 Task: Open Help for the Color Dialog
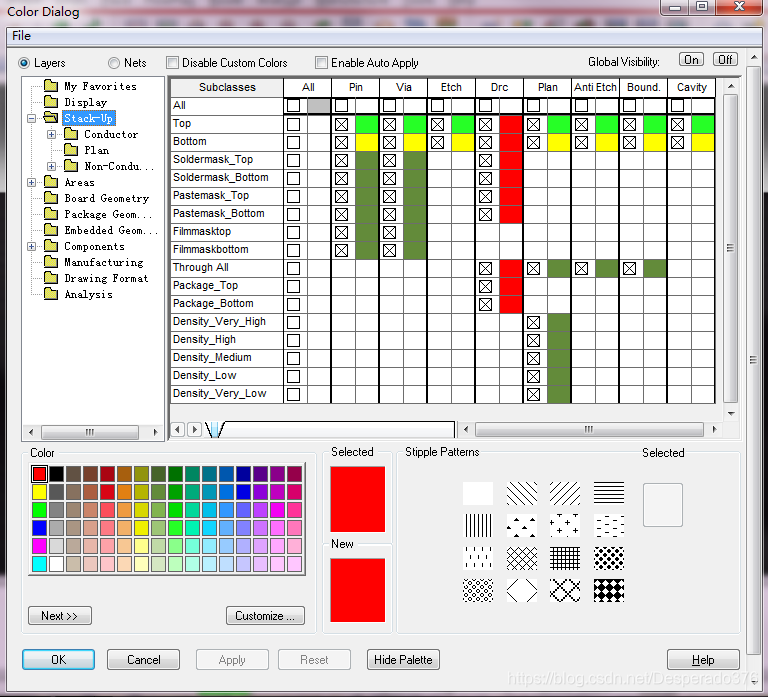[x=703, y=660]
